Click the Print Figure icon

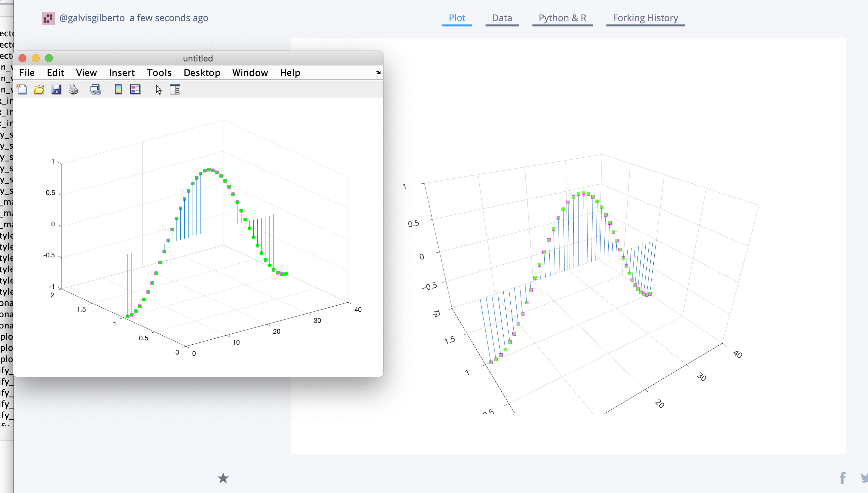point(73,90)
